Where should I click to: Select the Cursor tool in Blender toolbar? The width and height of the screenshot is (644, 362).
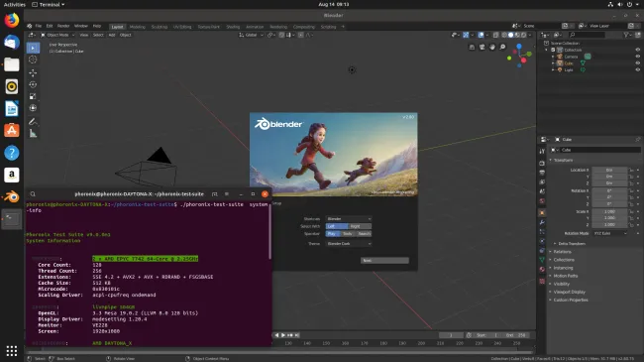pos(33,60)
